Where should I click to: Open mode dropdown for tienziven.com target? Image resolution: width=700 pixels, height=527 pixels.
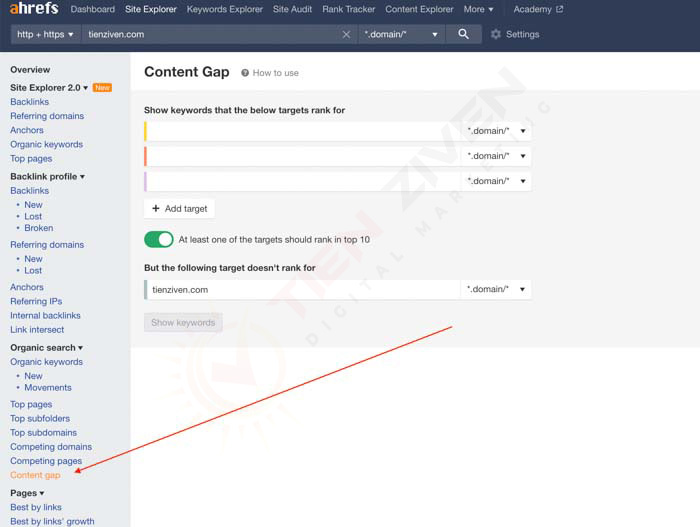click(x=496, y=289)
